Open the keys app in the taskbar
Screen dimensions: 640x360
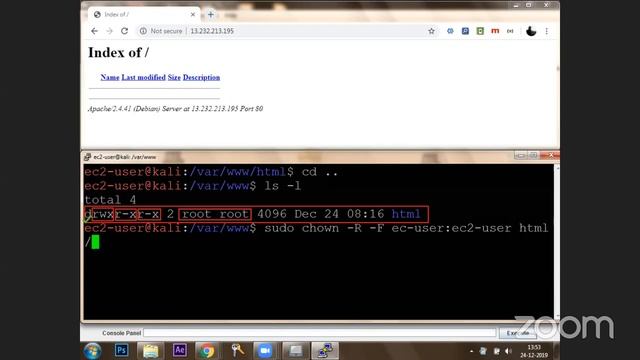pos(238,350)
